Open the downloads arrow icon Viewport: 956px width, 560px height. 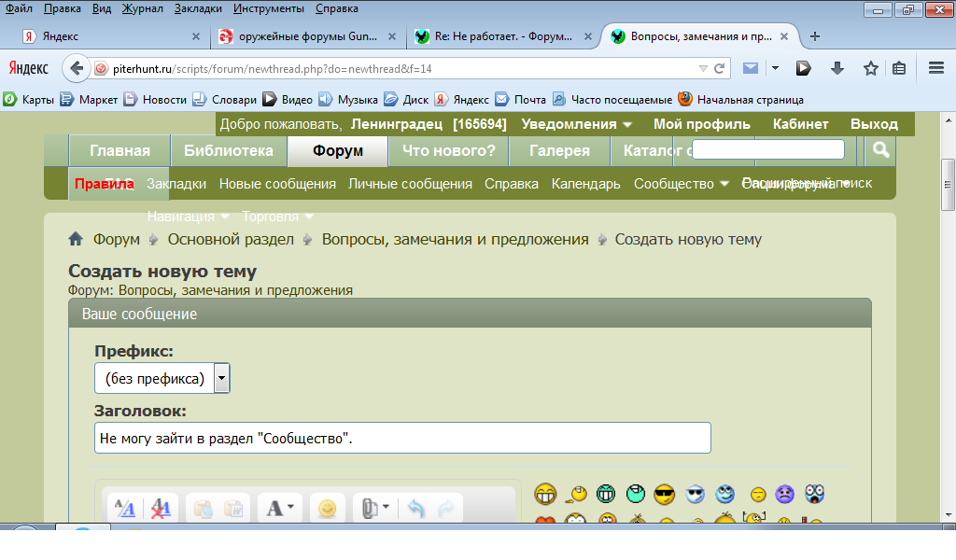837,68
